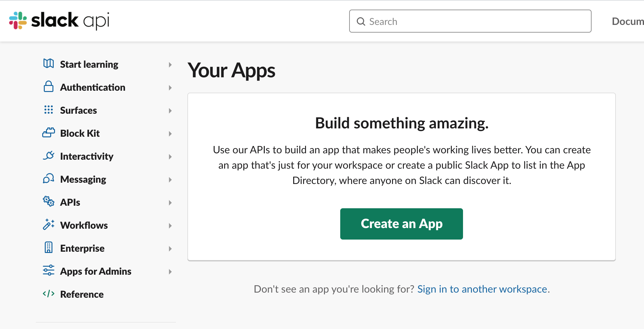Expand the Surfaces section arrow
This screenshot has height=329, width=644.
click(x=170, y=111)
